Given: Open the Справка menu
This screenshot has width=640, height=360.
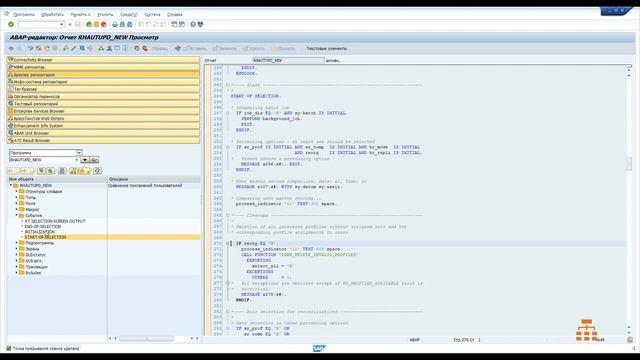Looking at the screenshot, I should (x=175, y=14).
